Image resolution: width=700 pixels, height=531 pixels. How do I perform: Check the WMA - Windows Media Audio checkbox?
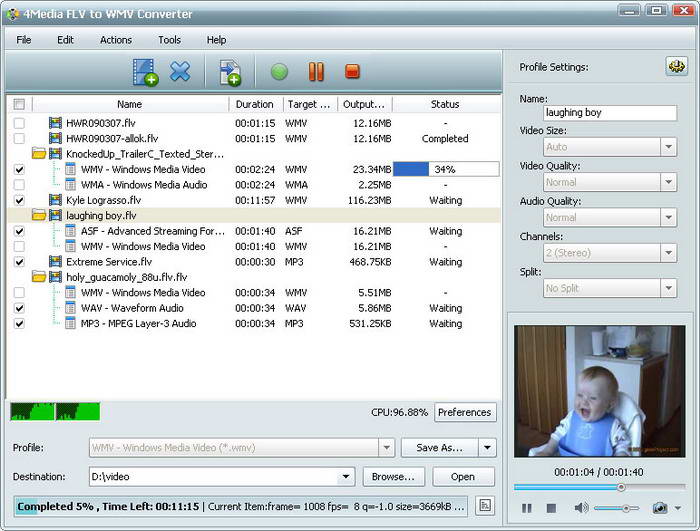coord(19,184)
